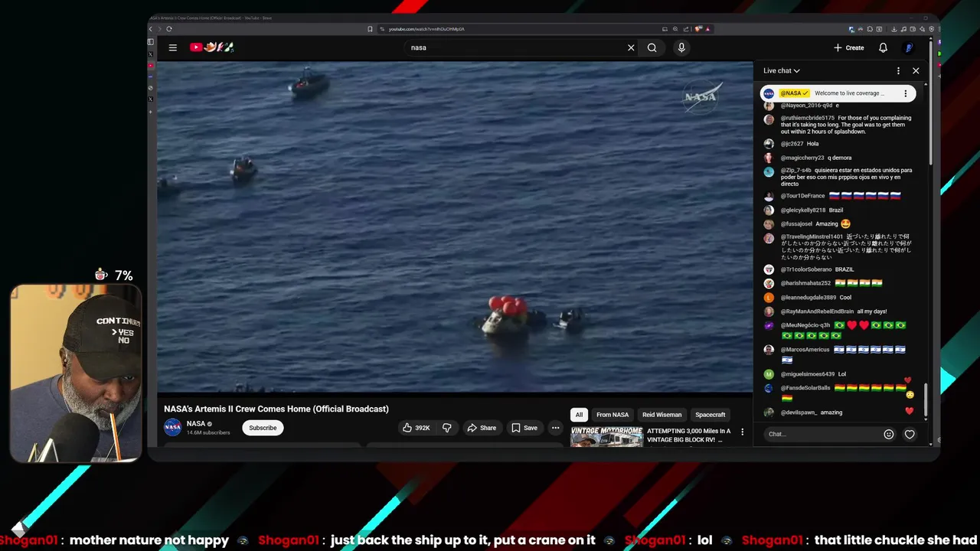This screenshot has width=980, height=551.
Task: Dislike the video with thumbs down
Action: point(447,428)
